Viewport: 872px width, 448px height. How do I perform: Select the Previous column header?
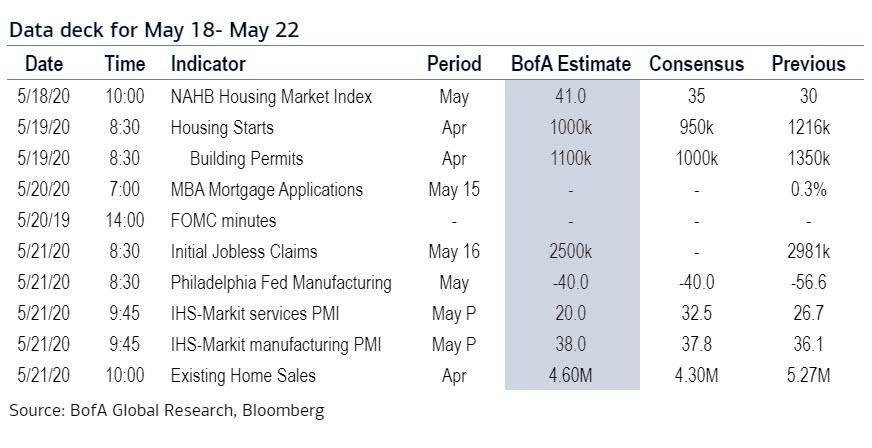tap(808, 64)
